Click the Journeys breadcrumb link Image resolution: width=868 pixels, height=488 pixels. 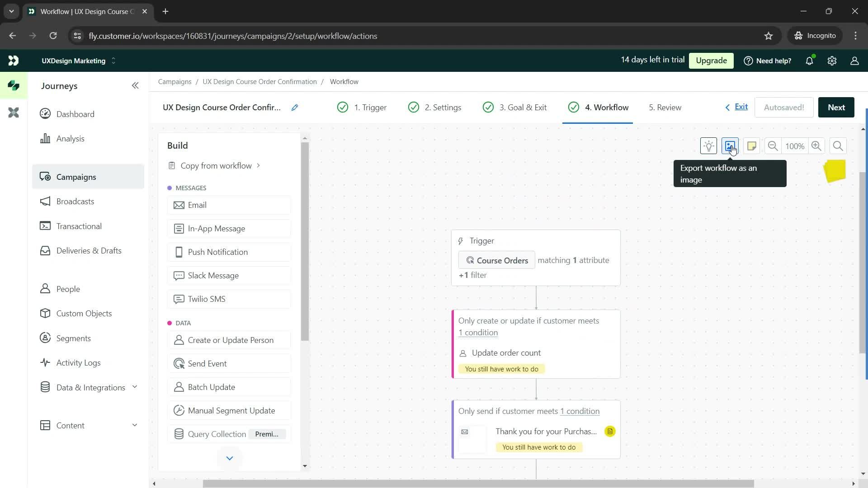tap(60, 86)
